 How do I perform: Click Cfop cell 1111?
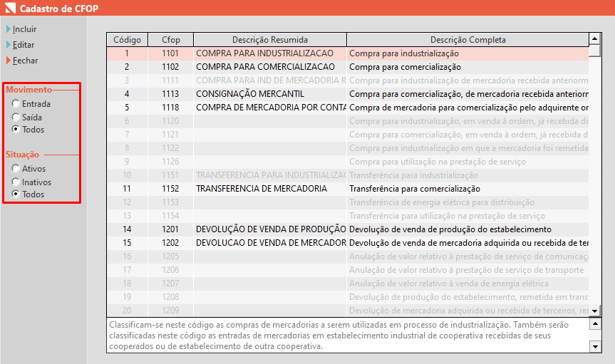click(x=170, y=80)
